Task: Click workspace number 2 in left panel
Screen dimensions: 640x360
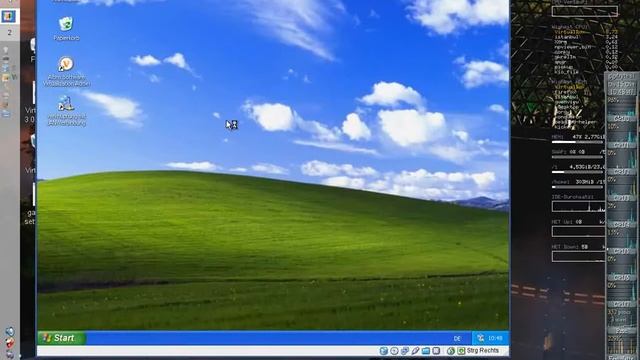Action: click(9, 32)
